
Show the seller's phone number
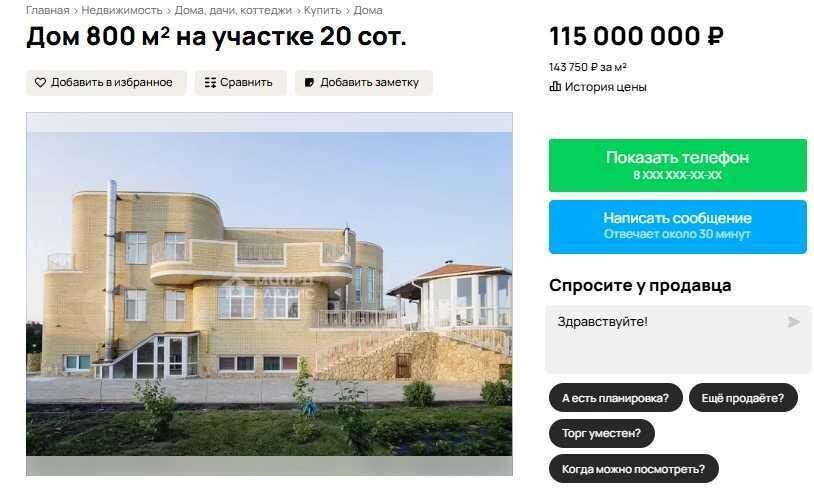tap(677, 165)
